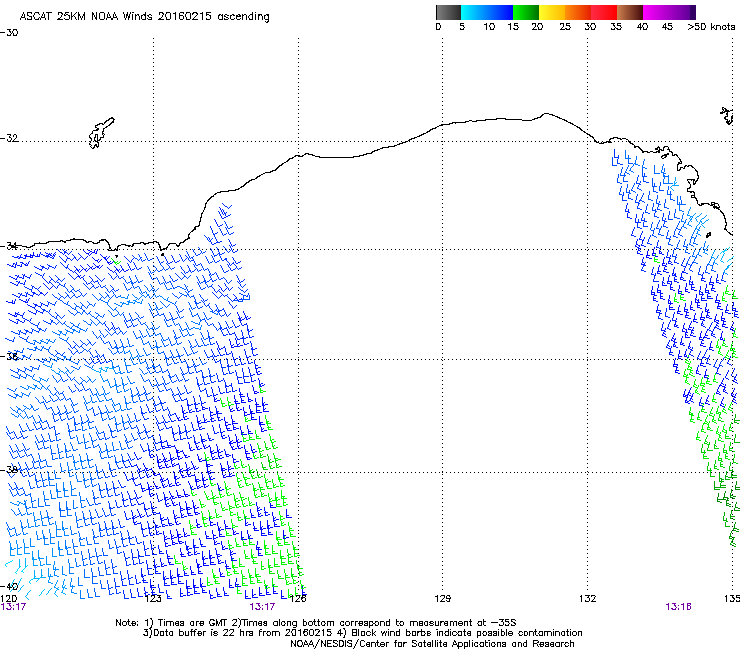Click the '45' color bar scale label
This screenshot has width=740, height=650.
click(667, 27)
